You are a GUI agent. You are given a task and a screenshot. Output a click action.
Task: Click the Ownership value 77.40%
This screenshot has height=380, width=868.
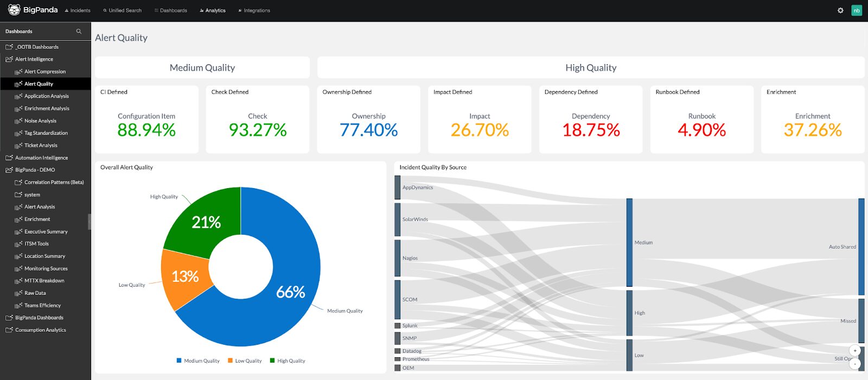click(369, 130)
